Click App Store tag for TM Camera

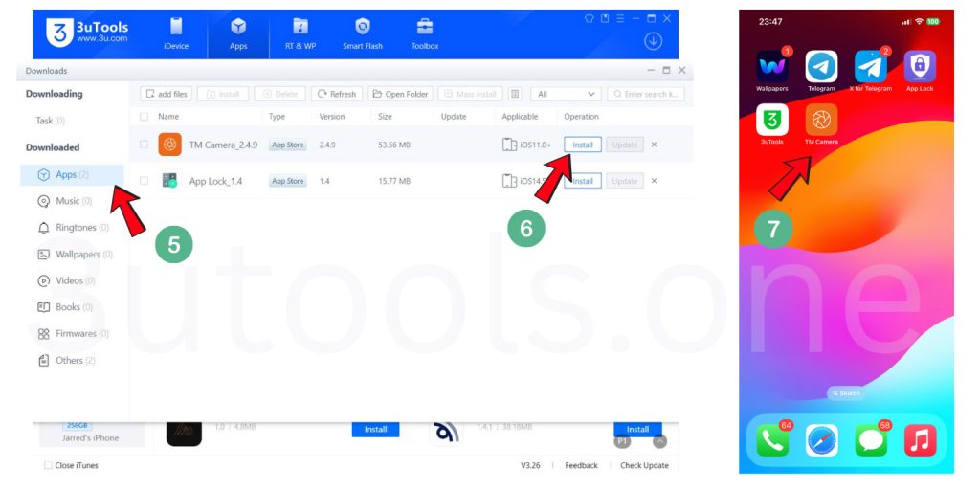(287, 145)
